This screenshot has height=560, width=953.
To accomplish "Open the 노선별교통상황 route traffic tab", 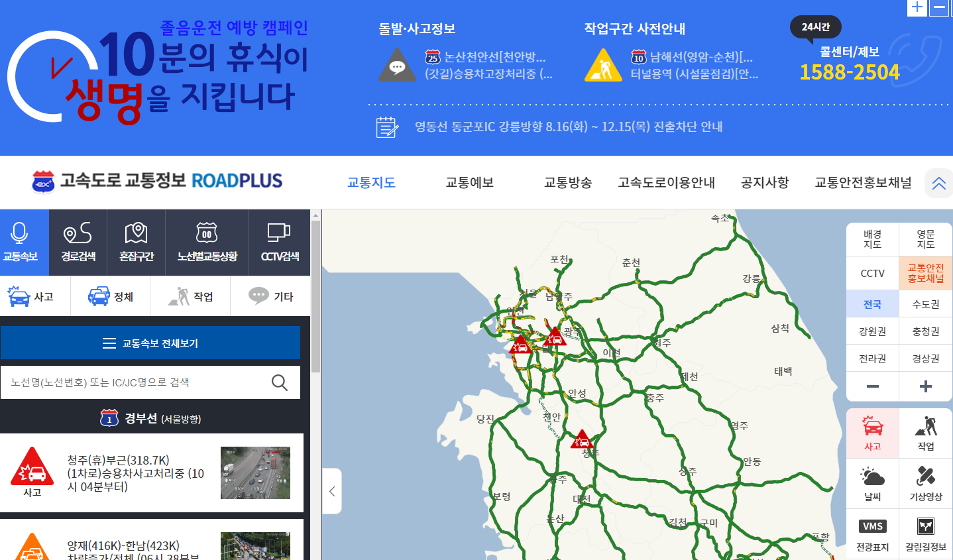I will (207, 243).
